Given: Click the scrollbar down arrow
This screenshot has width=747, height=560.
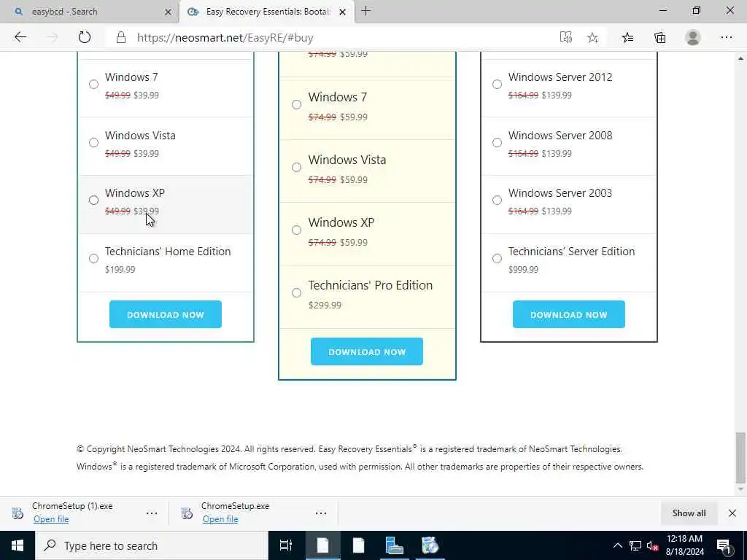Looking at the screenshot, I should pos(740,489).
